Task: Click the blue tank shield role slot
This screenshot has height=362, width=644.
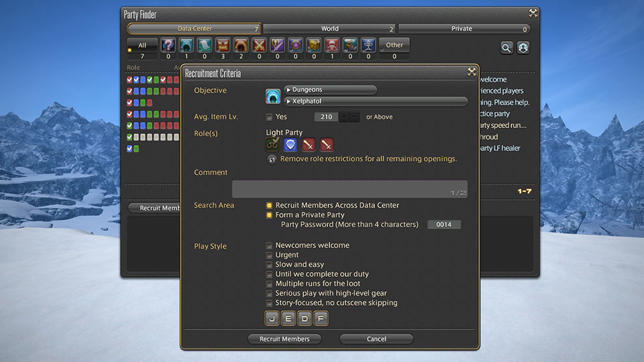Action: (x=290, y=145)
